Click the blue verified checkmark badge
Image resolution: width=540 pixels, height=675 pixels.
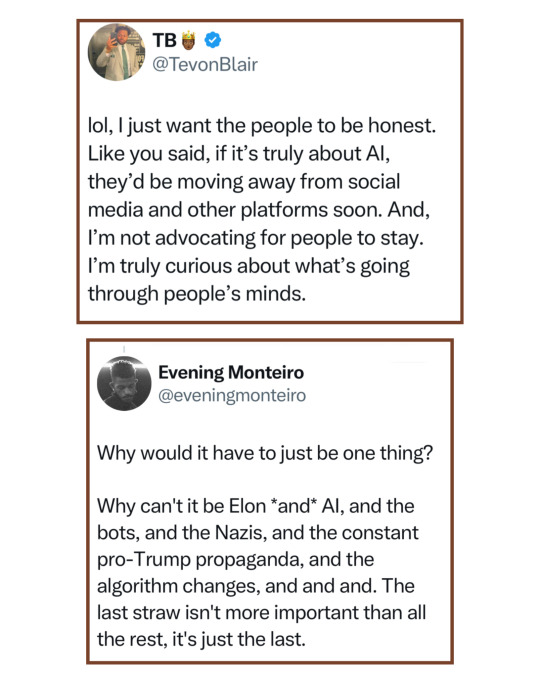212,40
